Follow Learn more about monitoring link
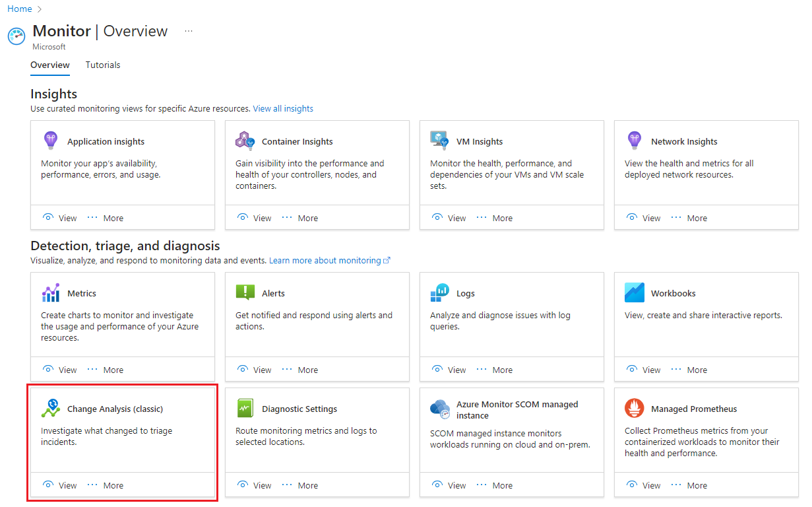Screen dimensions: 812x507 click(330, 261)
